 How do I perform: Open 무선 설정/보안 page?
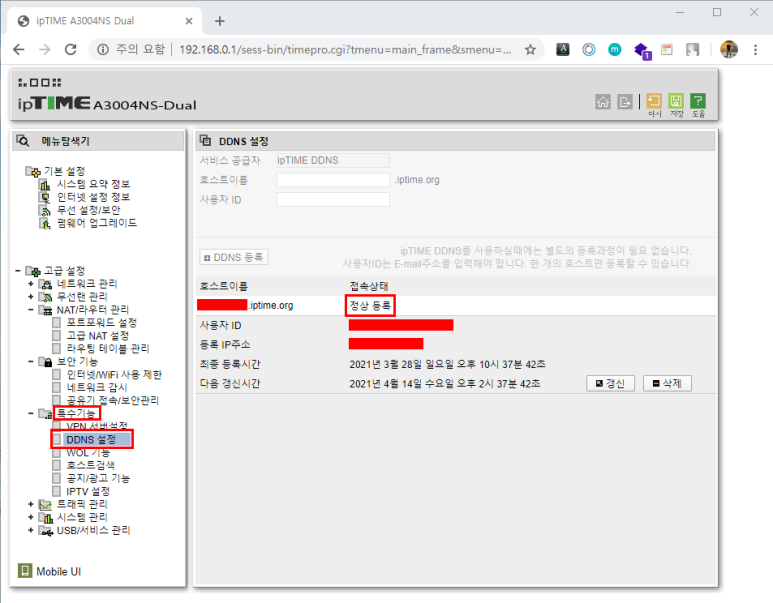tap(88, 210)
